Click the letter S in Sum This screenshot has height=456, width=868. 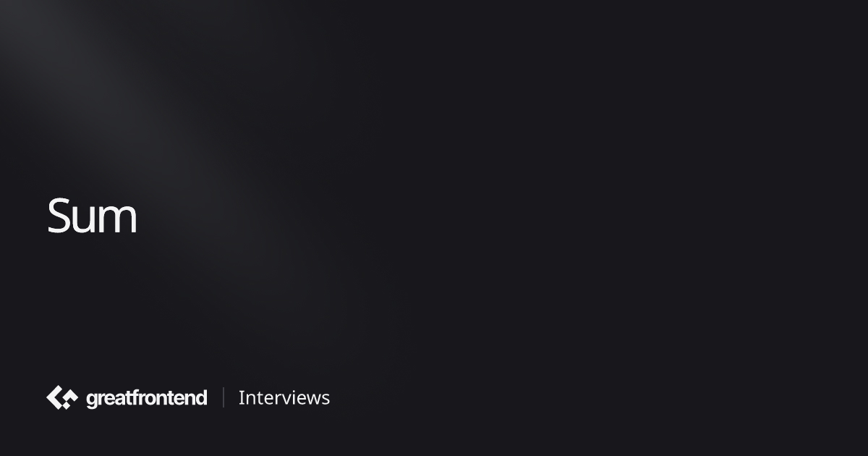coord(59,216)
